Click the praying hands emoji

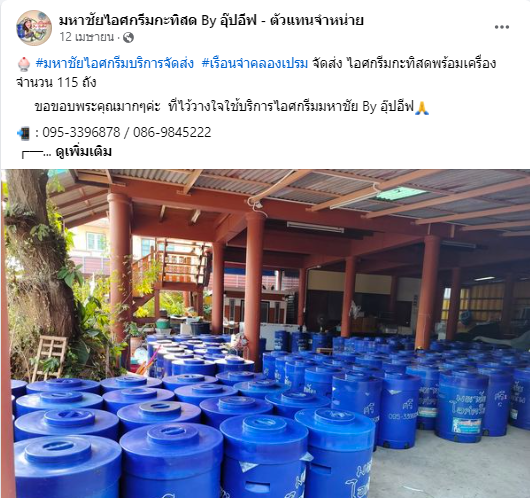[421, 108]
